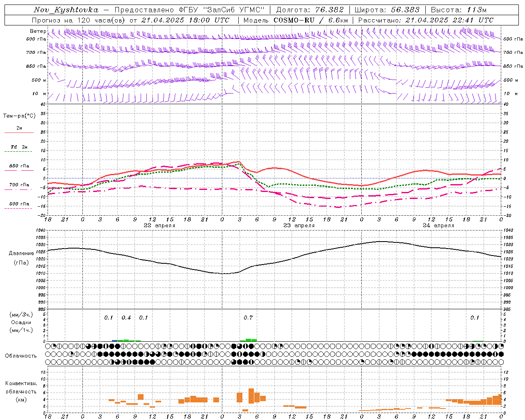Click the tallest orange convective cloud bar

click(x=251, y=396)
